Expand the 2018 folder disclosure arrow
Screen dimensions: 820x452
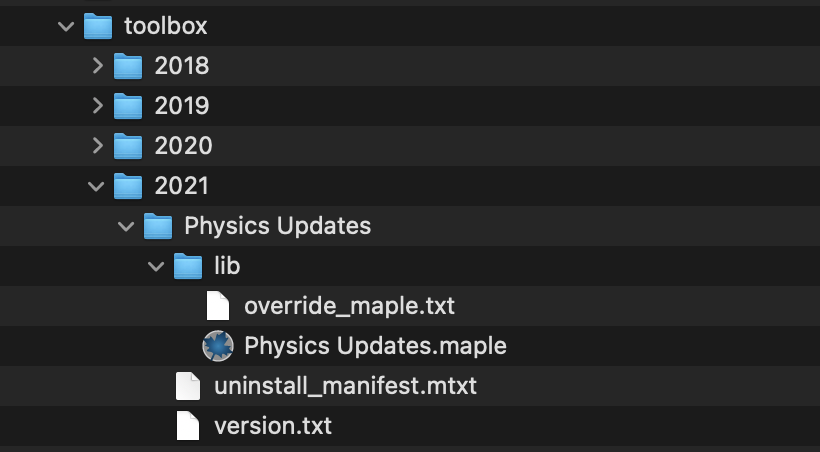(x=97, y=66)
